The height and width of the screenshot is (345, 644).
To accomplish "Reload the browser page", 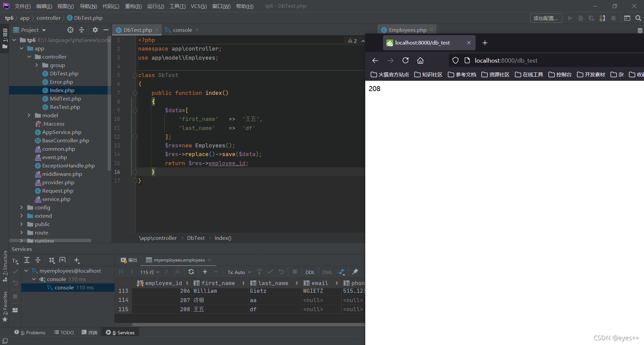I will (x=406, y=60).
